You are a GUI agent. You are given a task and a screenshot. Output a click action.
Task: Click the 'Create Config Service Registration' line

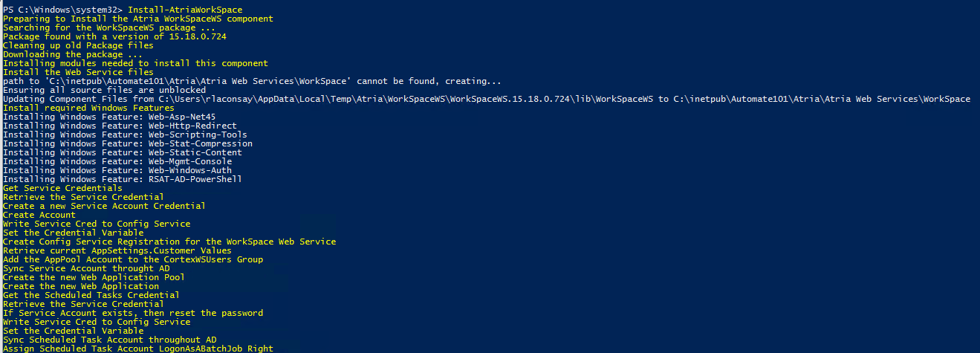pos(169,242)
